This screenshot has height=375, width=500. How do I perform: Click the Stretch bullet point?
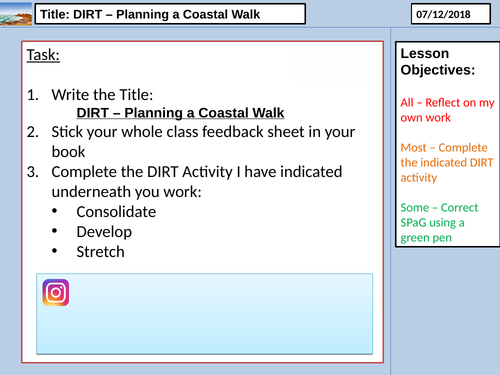(100, 252)
